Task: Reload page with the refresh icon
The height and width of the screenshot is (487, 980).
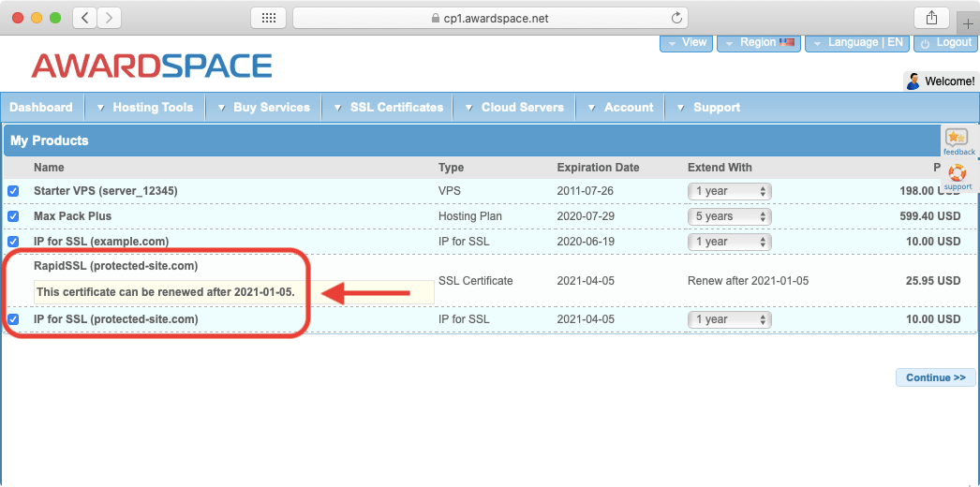Action: [676, 18]
